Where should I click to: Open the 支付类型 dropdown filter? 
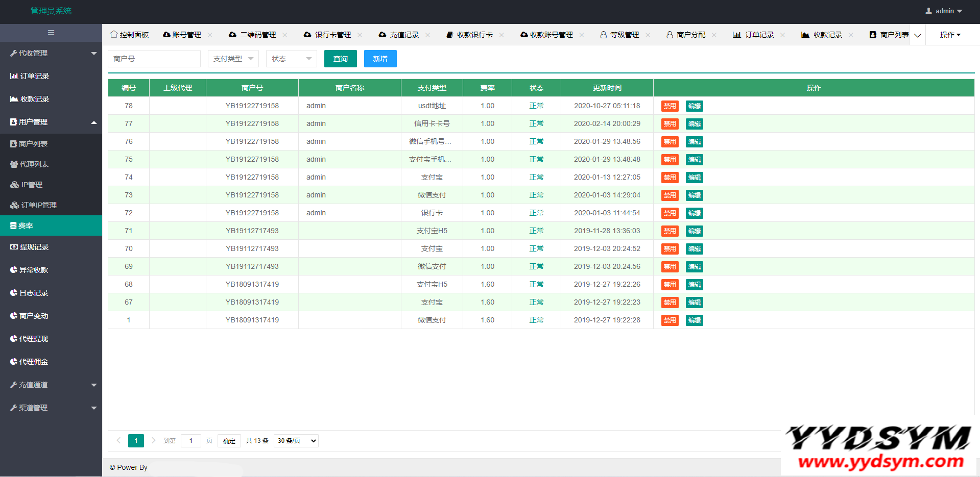click(x=233, y=59)
